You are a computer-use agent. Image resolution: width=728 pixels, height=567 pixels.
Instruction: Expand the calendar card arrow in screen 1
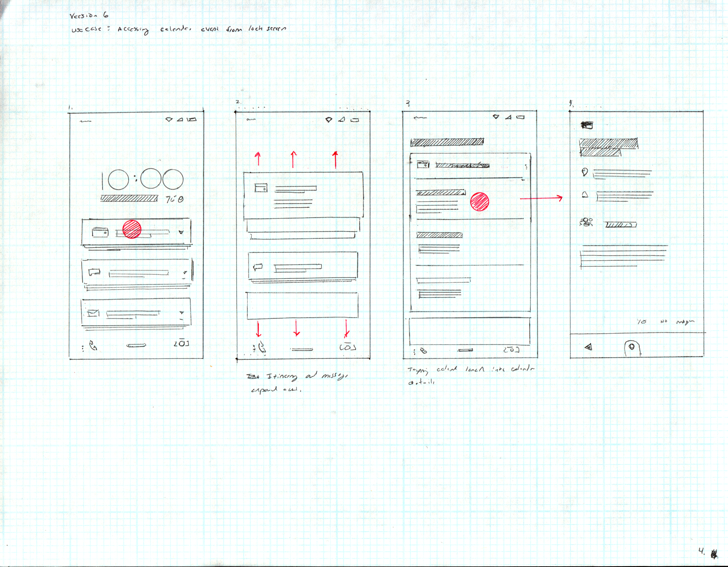(181, 232)
